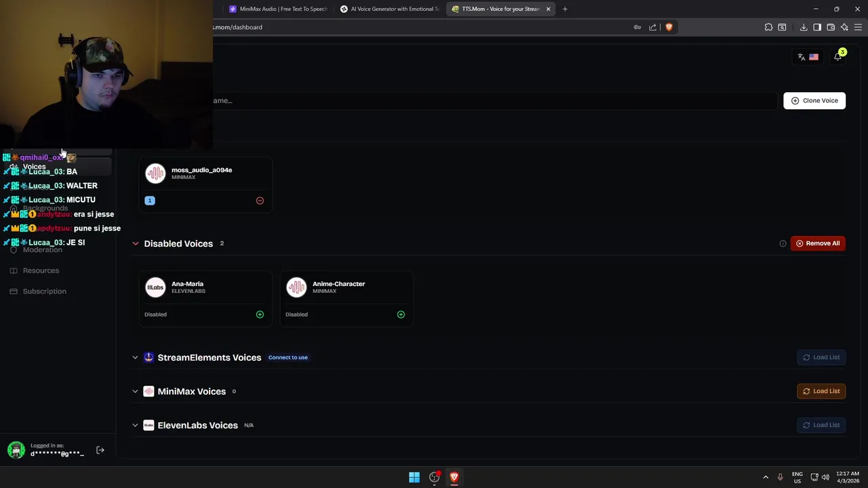Click the ENG US language indicator
Image resolution: width=868 pixels, height=488 pixels.
797,477
